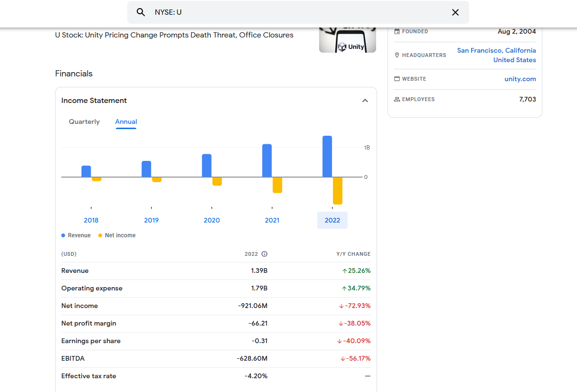Viewport: 577px width, 392px height.
Task: Click the search magnifier icon
Action: tap(141, 12)
